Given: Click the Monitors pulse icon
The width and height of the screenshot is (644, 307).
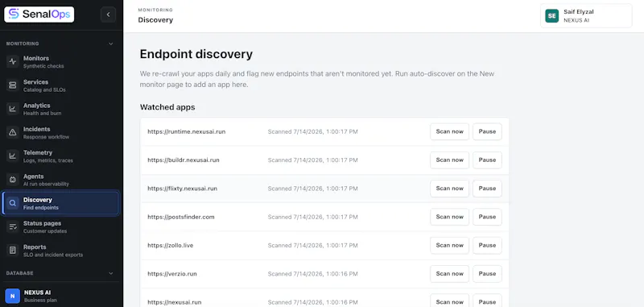Looking at the screenshot, I should click(13, 62).
